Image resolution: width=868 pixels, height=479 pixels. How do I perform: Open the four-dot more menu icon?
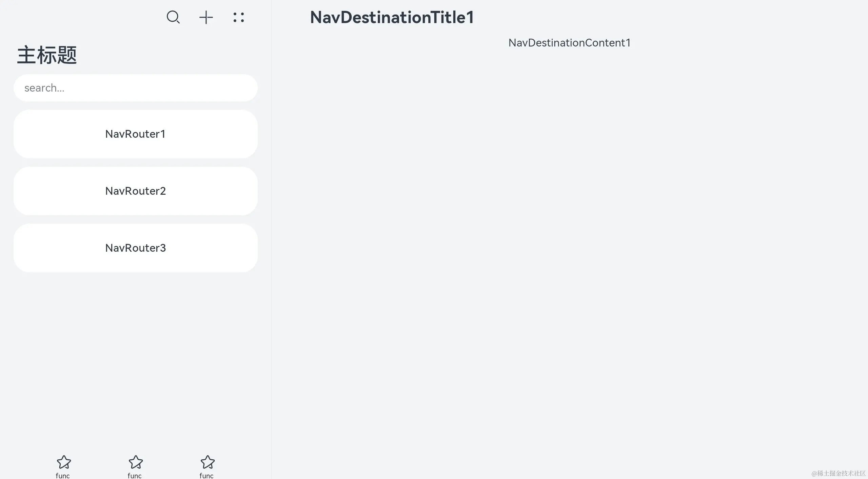point(239,17)
